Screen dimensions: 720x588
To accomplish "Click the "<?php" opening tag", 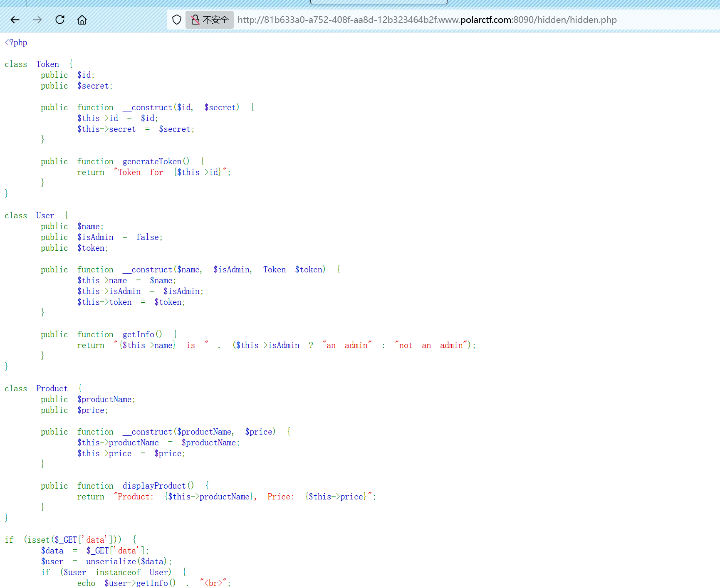I will coord(16,42).
